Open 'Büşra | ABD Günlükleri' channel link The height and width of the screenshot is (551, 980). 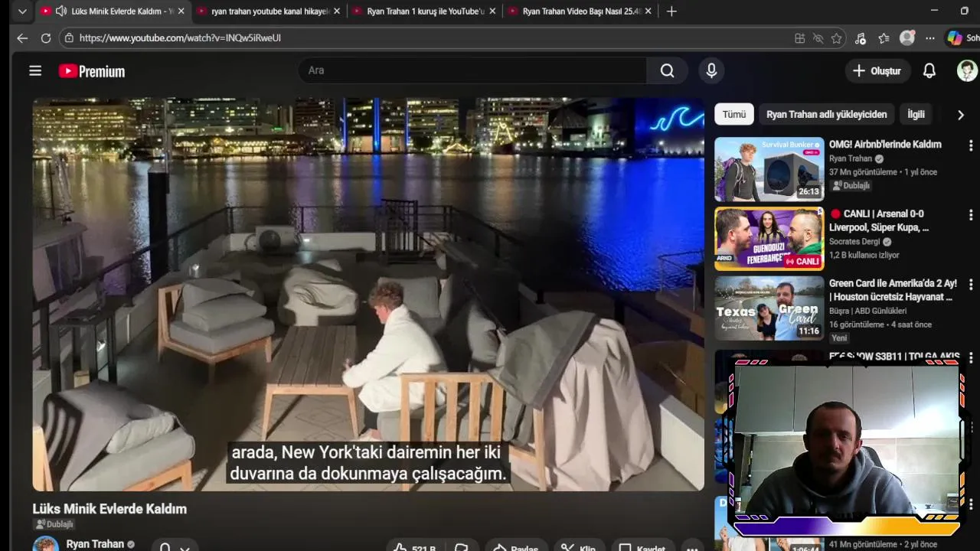867,311
